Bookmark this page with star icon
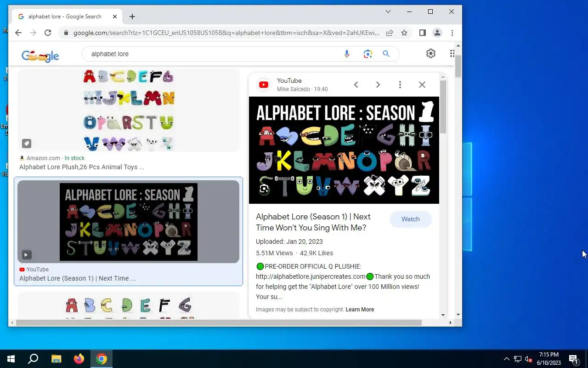588x368 pixels. tap(404, 33)
